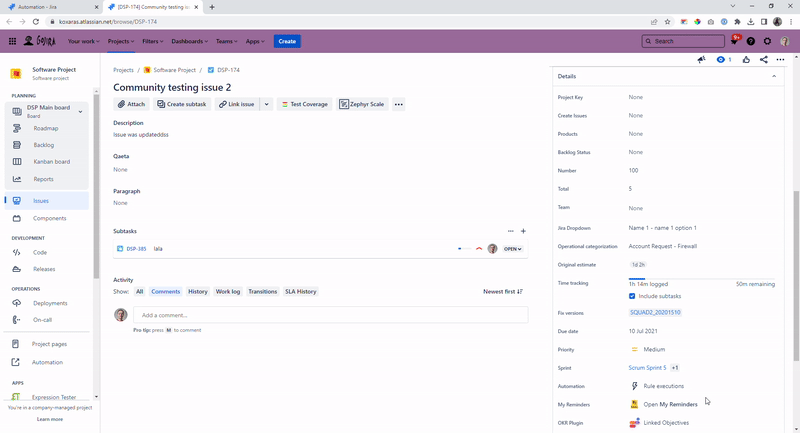Screen dimensions: 800x433
Task: Click Open My Reminders
Action: 670,404
